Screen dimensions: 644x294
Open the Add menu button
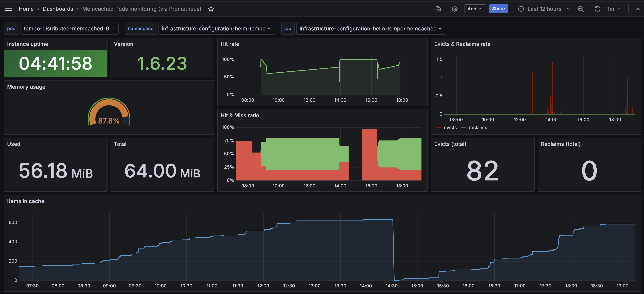[475, 9]
